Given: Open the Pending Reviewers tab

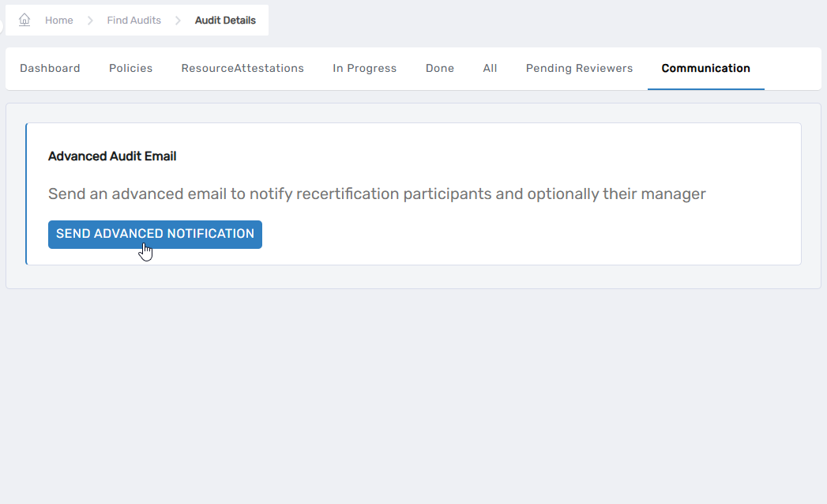Looking at the screenshot, I should (x=579, y=69).
